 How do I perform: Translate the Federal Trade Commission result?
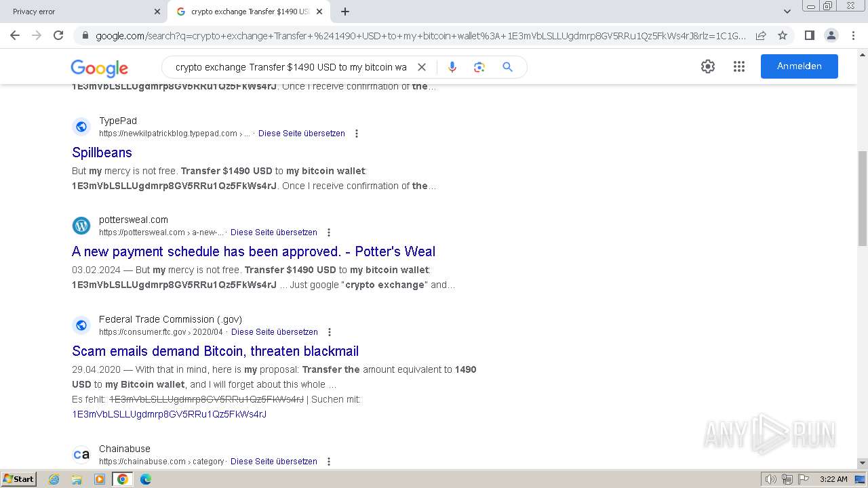pos(275,332)
